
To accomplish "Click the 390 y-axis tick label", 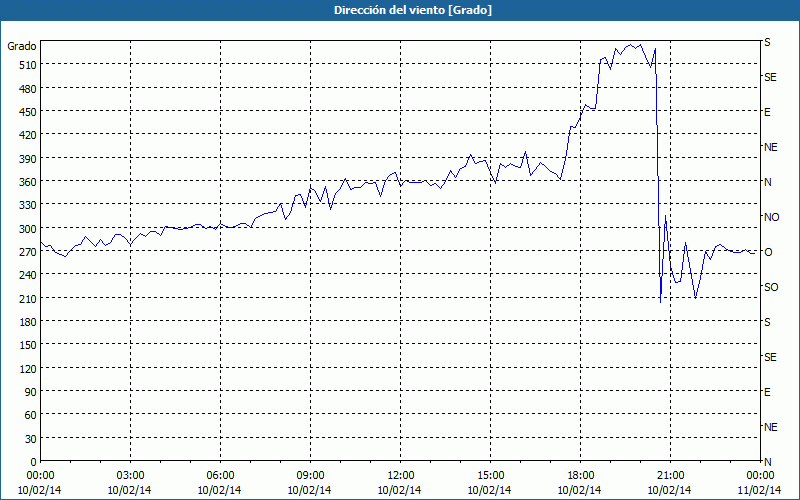I will coord(27,159).
